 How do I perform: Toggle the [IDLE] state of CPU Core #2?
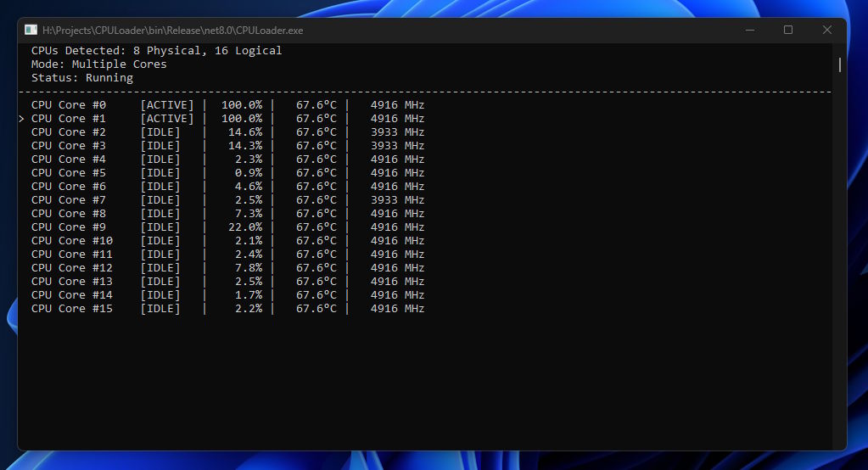160,132
